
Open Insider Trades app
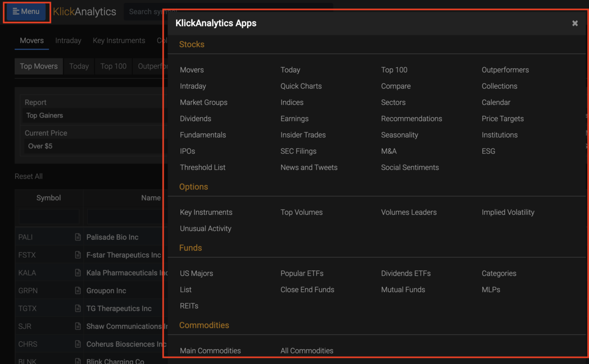coord(303,135)
